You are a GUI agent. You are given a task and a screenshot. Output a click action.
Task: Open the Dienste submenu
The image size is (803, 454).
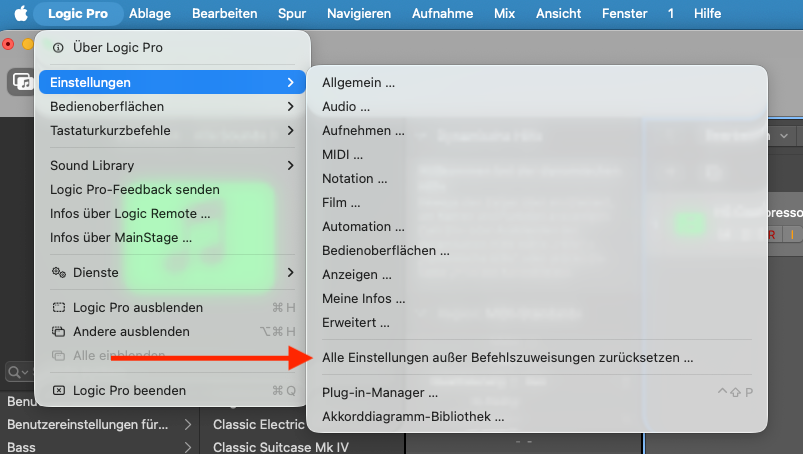[173, 272]
